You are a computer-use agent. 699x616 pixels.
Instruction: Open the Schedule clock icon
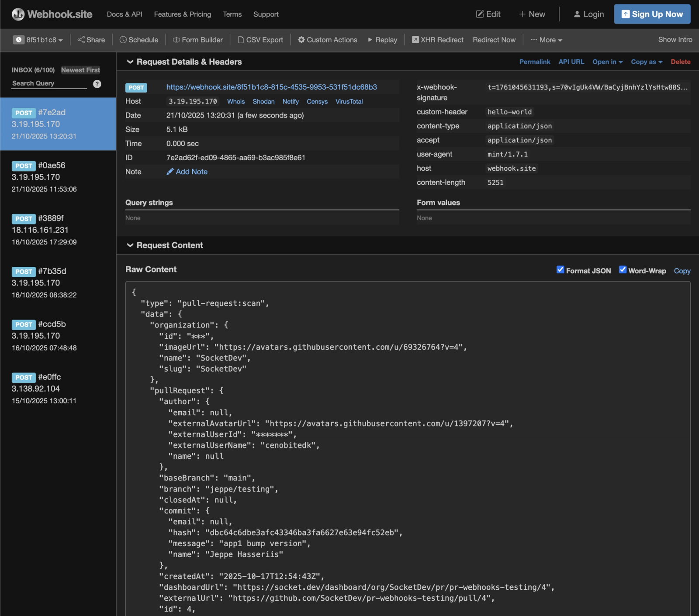coord(123,40)
